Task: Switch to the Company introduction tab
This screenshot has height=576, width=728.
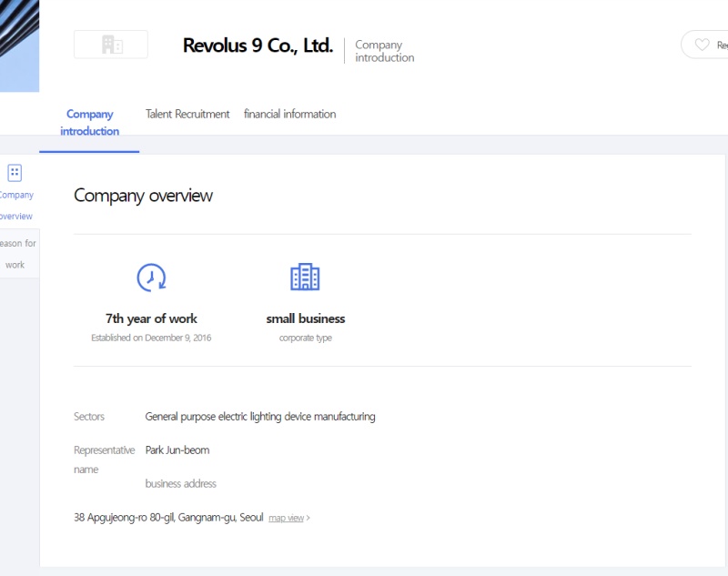Action: pos(89,123)
